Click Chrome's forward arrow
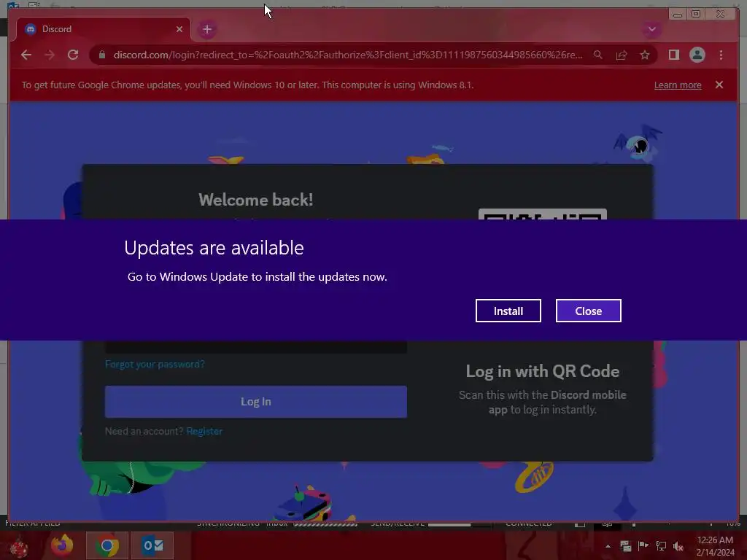The image size is (747, 560). (x=50, y=55)
